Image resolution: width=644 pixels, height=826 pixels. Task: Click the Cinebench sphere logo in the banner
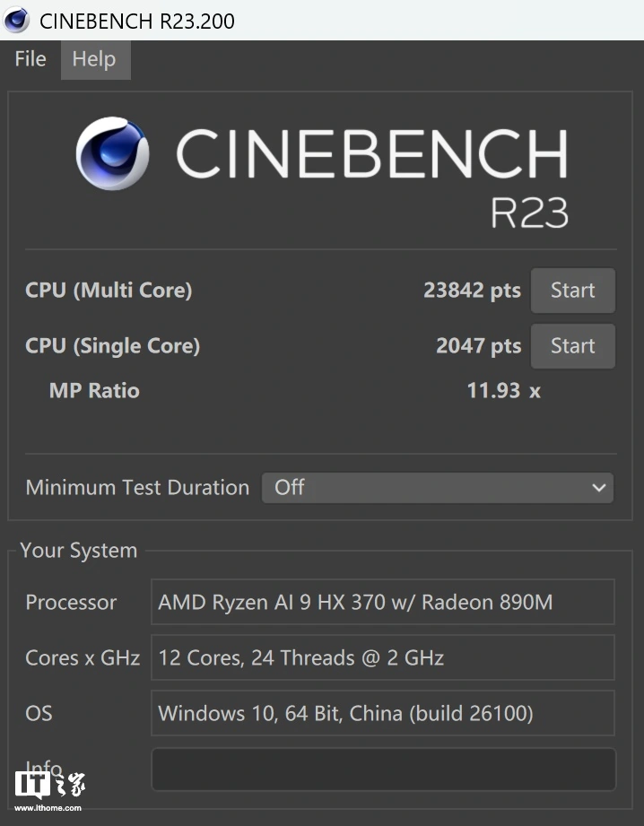tap(112, 154)
